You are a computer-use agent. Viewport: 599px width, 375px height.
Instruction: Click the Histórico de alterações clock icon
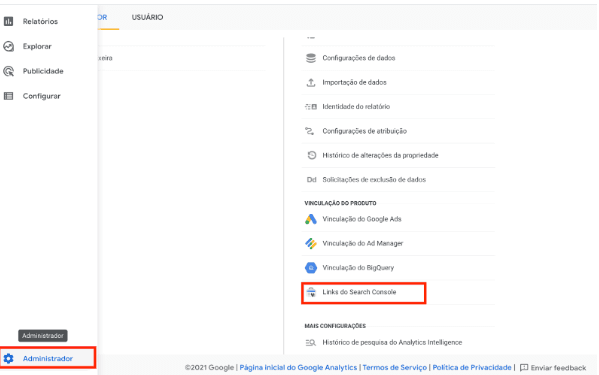coord(312,155)
